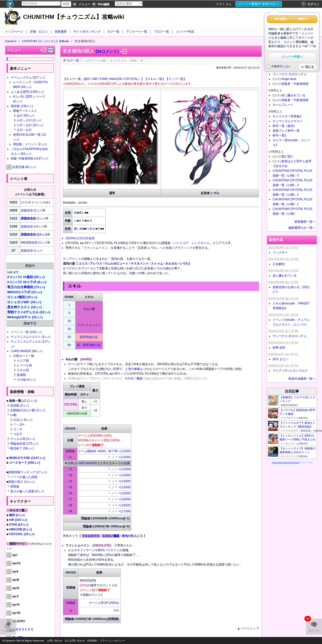The image size is (322, 644).
Task: Expand the ep.VI character list
Action: pos(9,605)
